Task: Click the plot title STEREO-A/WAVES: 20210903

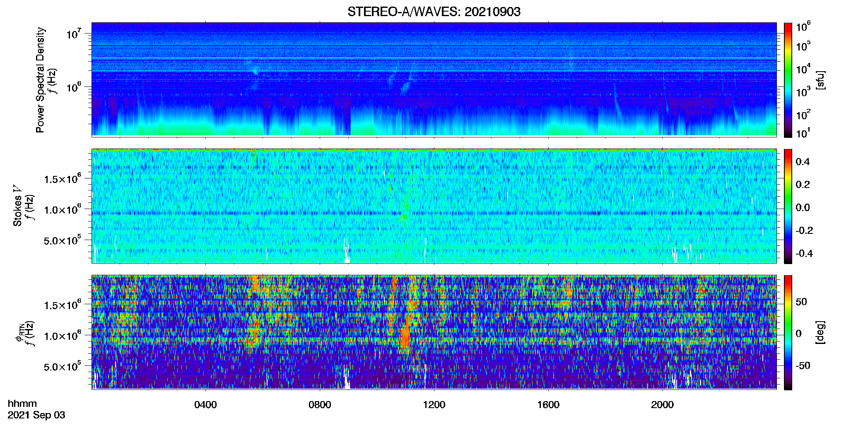Action: (434, 12)
